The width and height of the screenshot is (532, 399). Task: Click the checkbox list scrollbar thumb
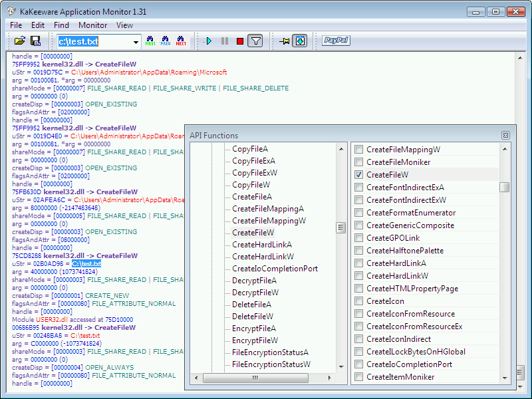point(505,187)
